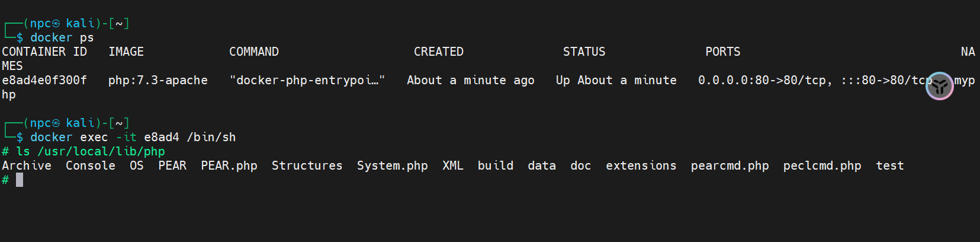Click the round floating assistant icon
Viewport: 980px width, 242px height.
939,86
